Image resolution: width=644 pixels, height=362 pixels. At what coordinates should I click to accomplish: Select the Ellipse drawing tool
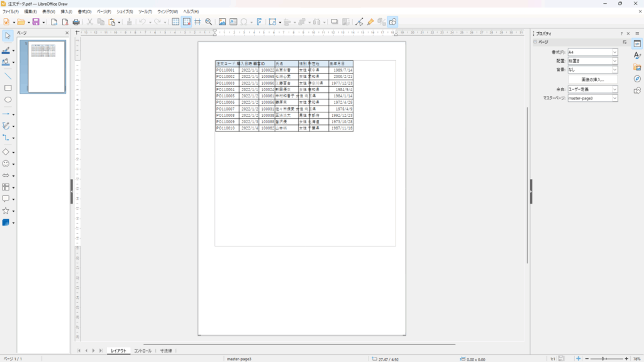pyautogui.click(x=8, y=100)
